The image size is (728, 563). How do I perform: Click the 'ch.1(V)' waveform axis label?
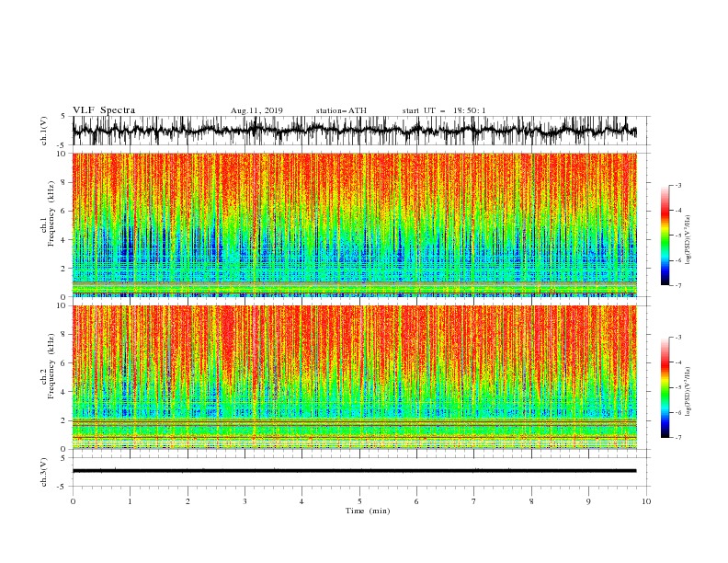pos(44,131)
